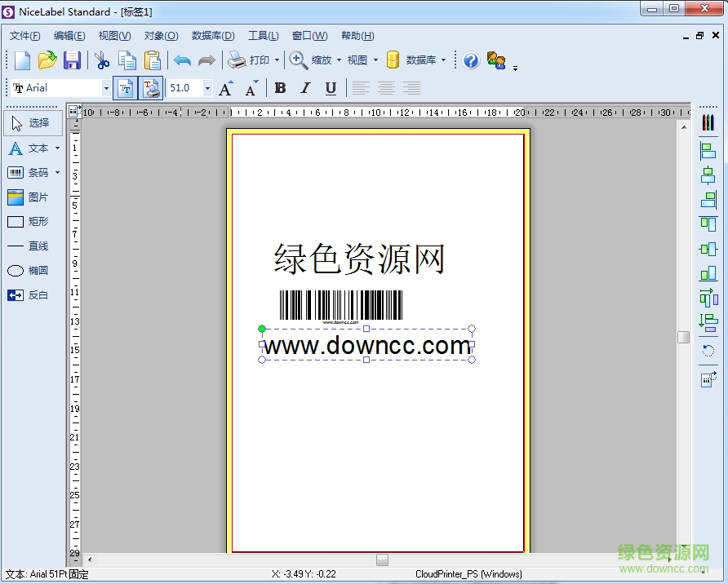Choose the 条码 barcode tool
This screenshot has width=728, height=584.
coord(34,172)
